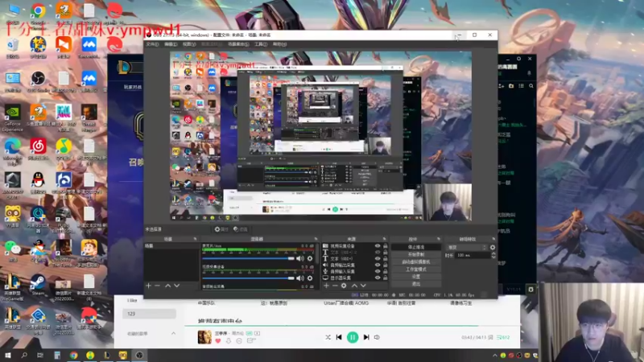The image size is (644, 362).
Task: Open the second menu in OBS menu bar
Action: pyautogui.click(x=171, y=44)
